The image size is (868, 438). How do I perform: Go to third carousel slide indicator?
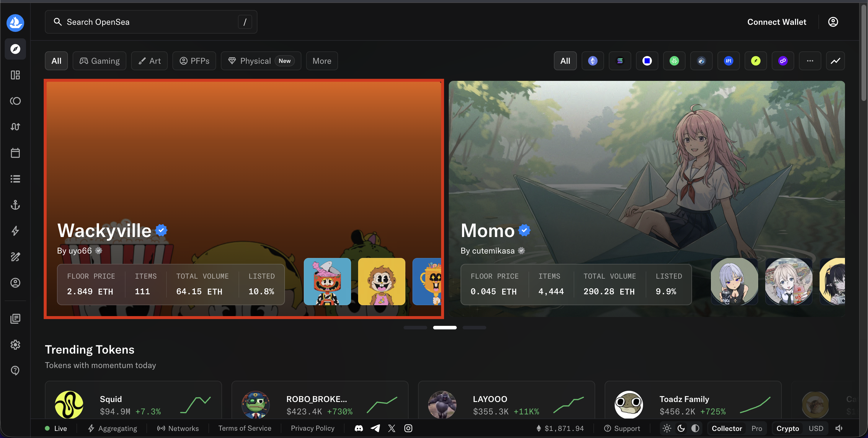pos(474,328)
